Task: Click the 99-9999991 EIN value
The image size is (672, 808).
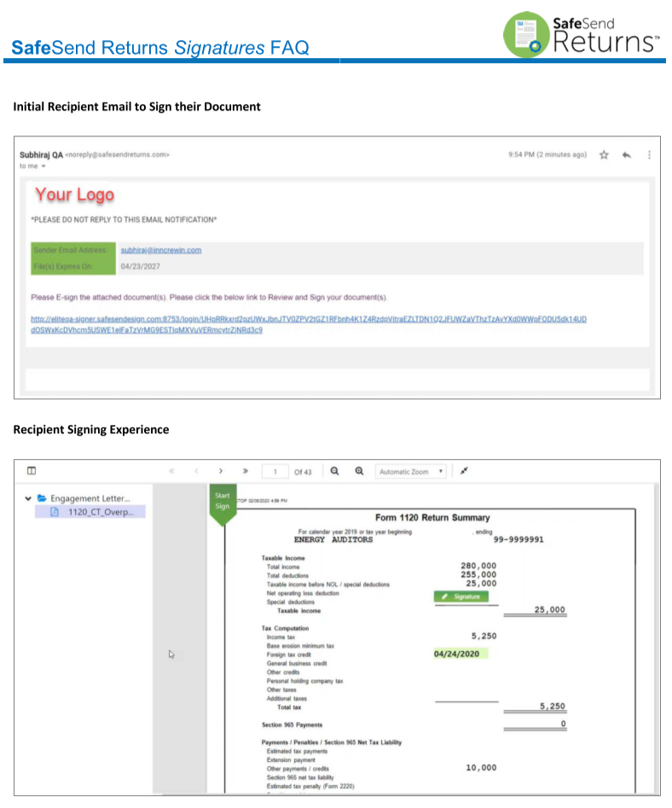Action: click(x=518, y=539)
